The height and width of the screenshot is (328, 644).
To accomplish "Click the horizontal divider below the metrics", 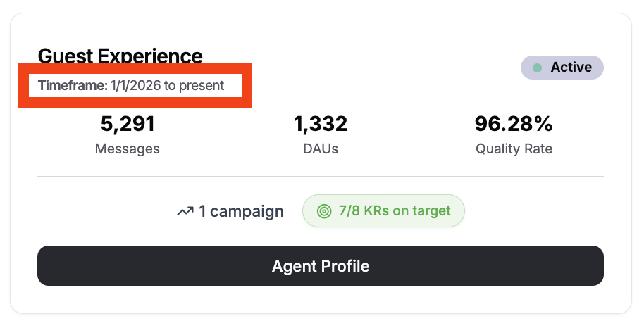I will point(321,176).
